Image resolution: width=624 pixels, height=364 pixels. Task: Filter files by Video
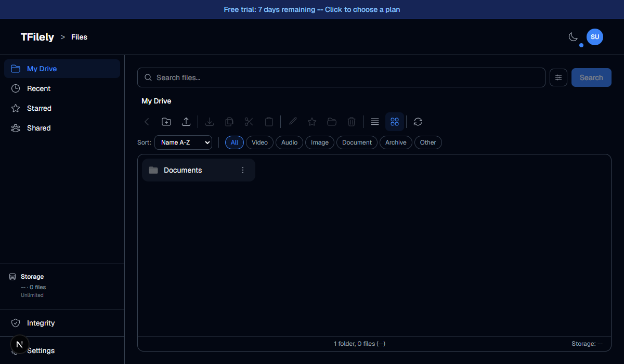(x=259, y=142)
